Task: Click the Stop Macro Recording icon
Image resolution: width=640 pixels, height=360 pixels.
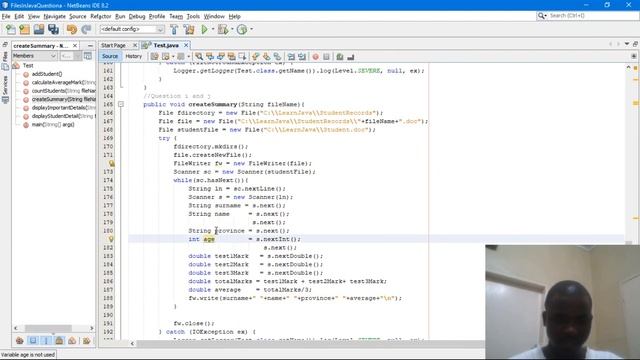Action: tap(327, 57)
